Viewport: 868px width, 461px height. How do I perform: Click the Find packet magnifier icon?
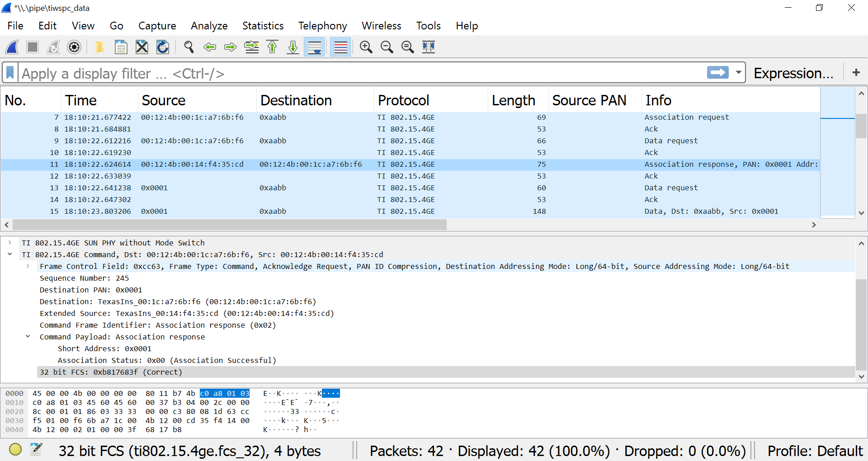point(189,47)
